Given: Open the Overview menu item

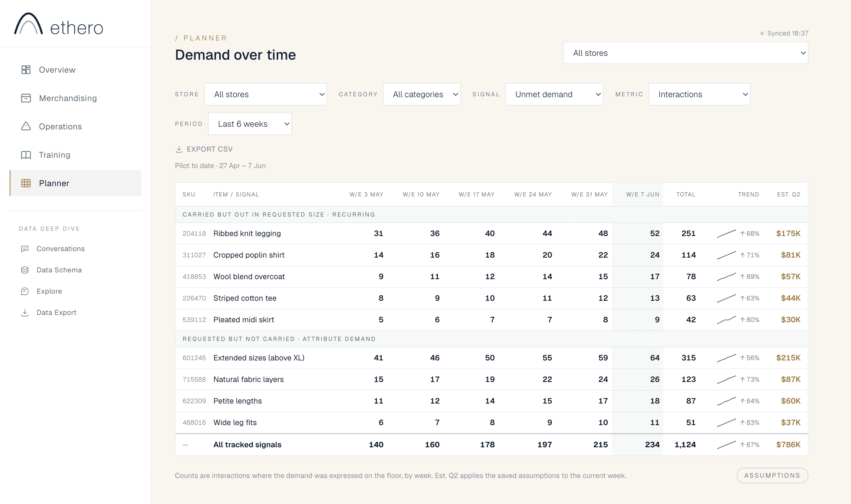Looking at the screenshot, I should [x=75, y=70].
